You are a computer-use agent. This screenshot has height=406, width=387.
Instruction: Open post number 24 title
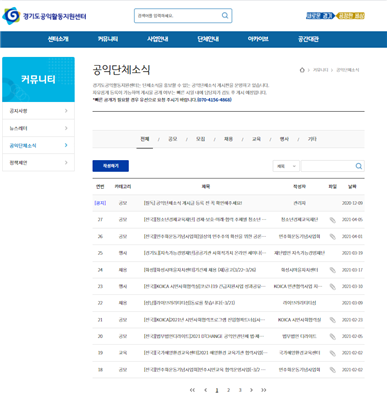tap(200, 270)
